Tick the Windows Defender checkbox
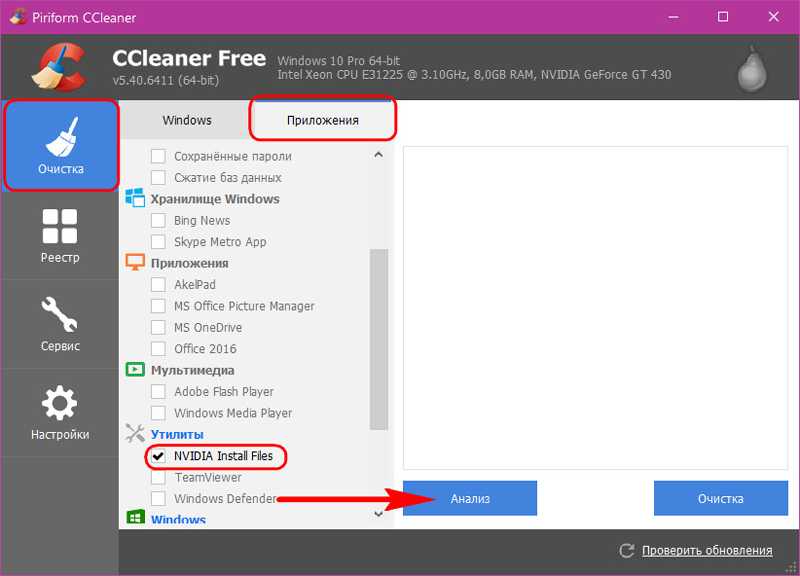The image size is (800, 576). click(x=158, y=498)
